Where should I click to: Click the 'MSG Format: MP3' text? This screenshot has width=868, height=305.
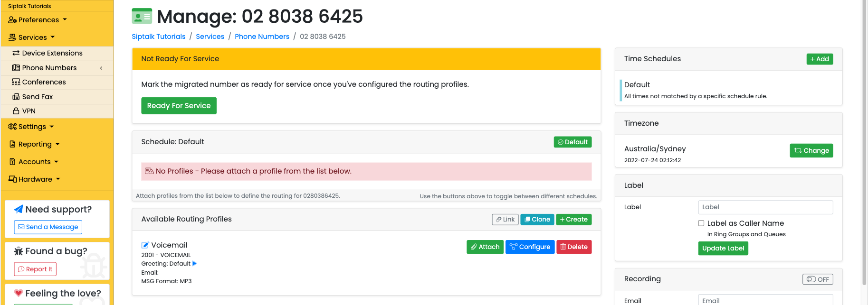click(x=166, y=281)
